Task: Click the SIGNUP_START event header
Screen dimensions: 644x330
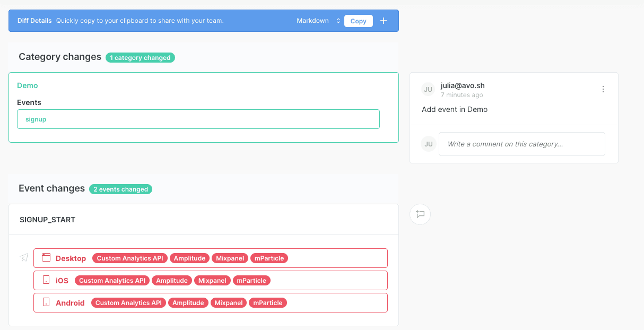Action: [48, 220]
